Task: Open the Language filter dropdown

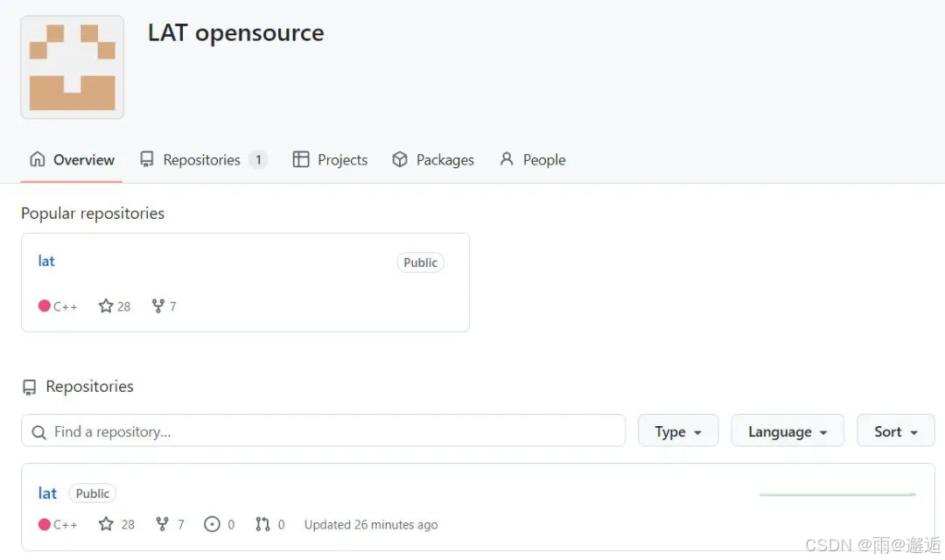Action: point(787,430)
